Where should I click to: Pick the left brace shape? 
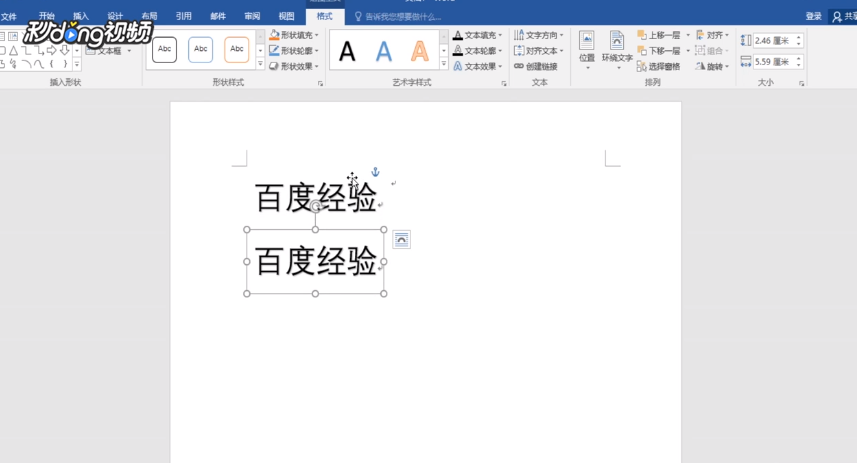point(51,64)
